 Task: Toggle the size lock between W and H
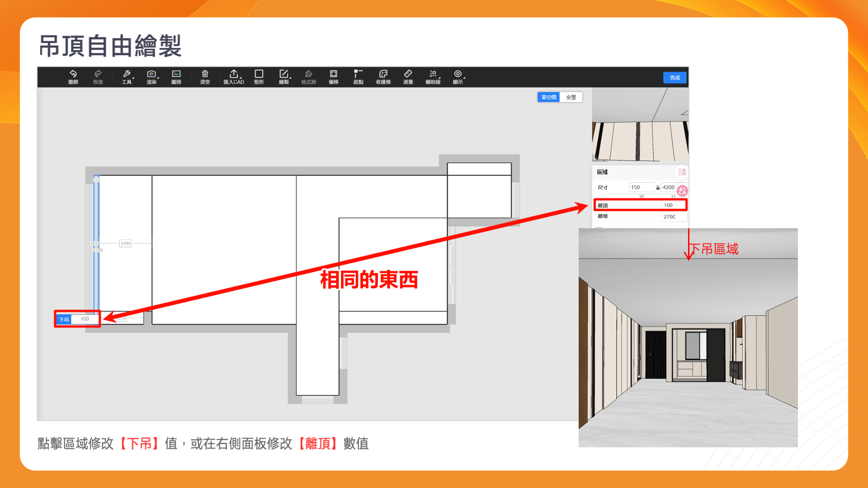tap(658, 188)
